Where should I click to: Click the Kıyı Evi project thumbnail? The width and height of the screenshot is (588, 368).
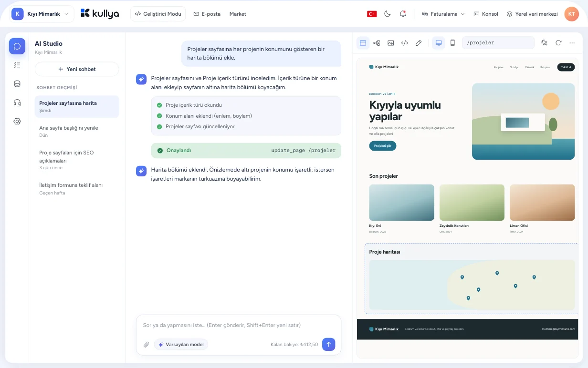(x=402, y=203)
